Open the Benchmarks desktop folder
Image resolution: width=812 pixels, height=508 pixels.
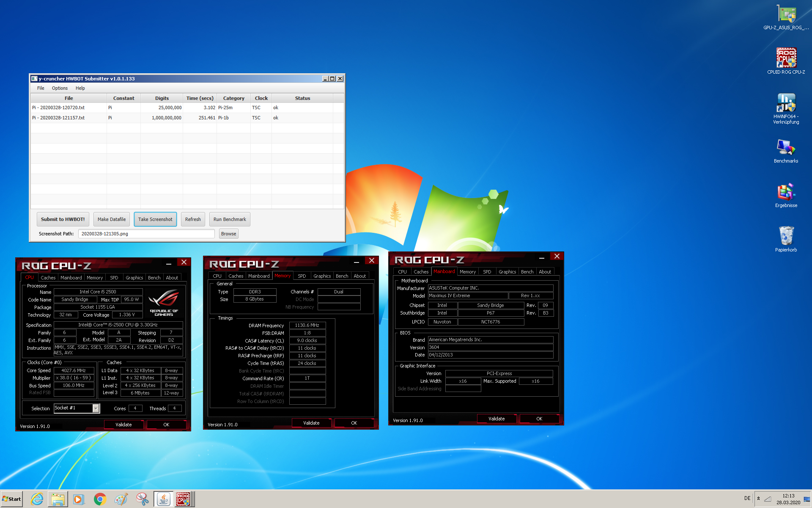pos(786,151)
